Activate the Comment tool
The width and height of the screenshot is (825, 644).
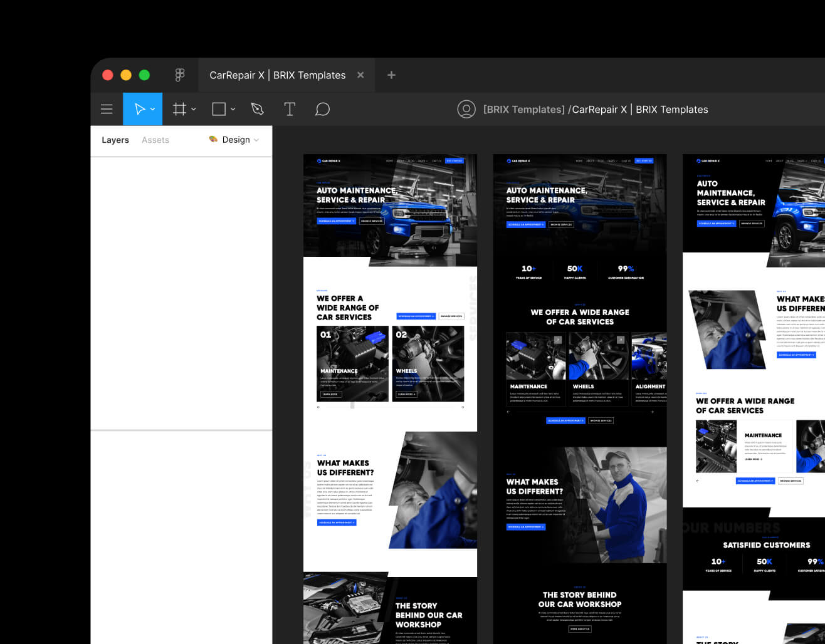(x=322, y=108)
